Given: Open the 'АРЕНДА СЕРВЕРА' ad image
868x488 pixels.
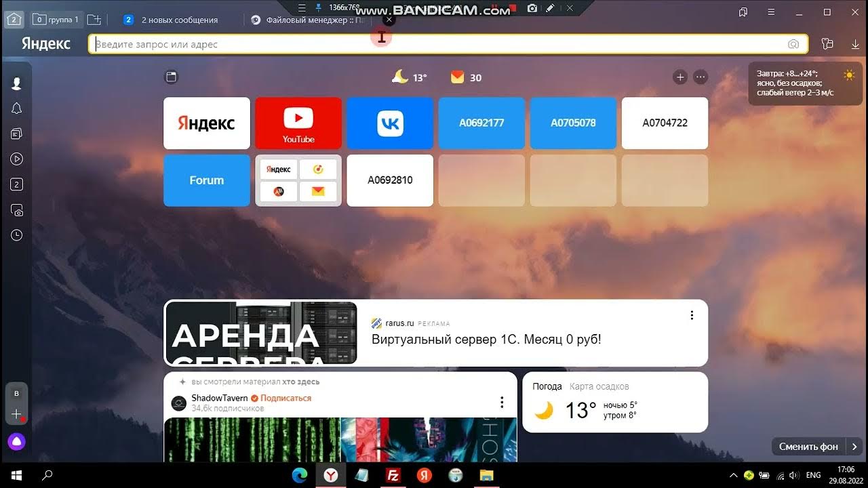Looking at the screenshot, I should [x=261, y=333].
